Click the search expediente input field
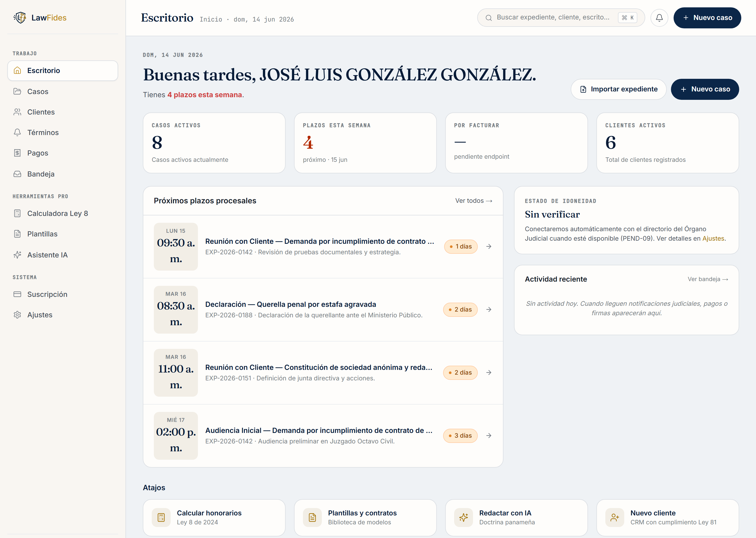Screen dimensions: 756x538 tap(561, 18)
